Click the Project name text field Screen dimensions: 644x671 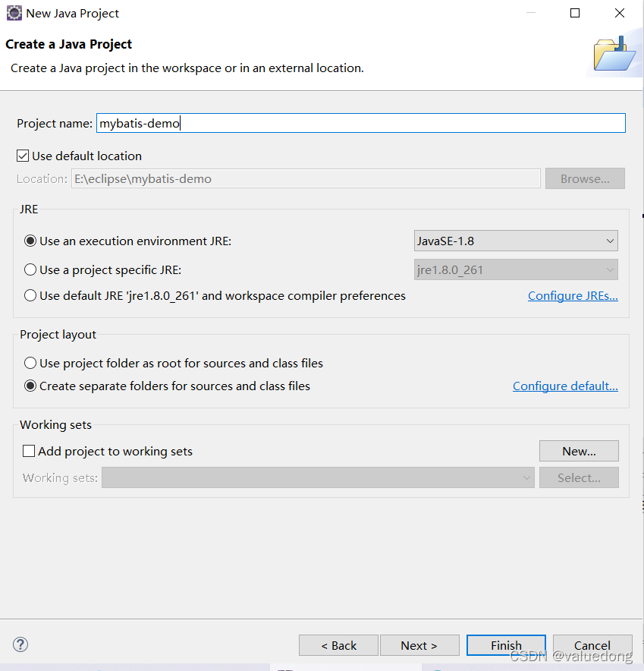[x=360, y=123]
